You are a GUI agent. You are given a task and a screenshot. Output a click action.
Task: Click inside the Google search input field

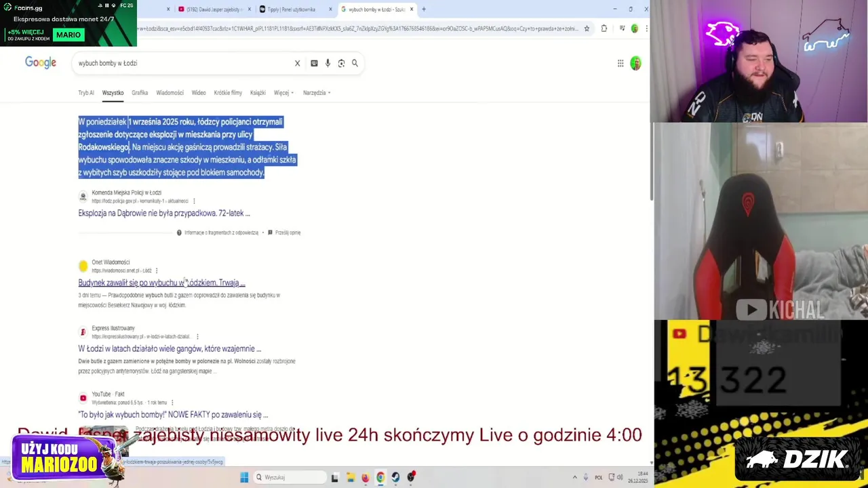[x=183, y=63]
